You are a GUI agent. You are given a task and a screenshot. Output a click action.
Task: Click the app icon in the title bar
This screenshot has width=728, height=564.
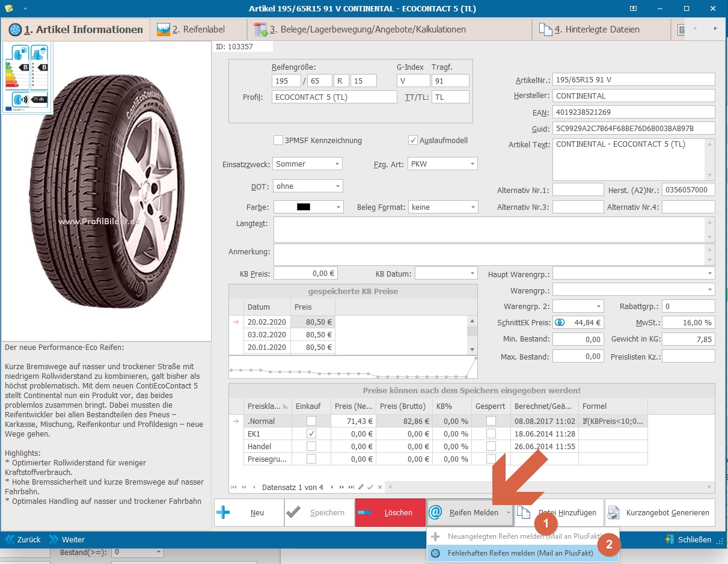(x=8, y=8)
